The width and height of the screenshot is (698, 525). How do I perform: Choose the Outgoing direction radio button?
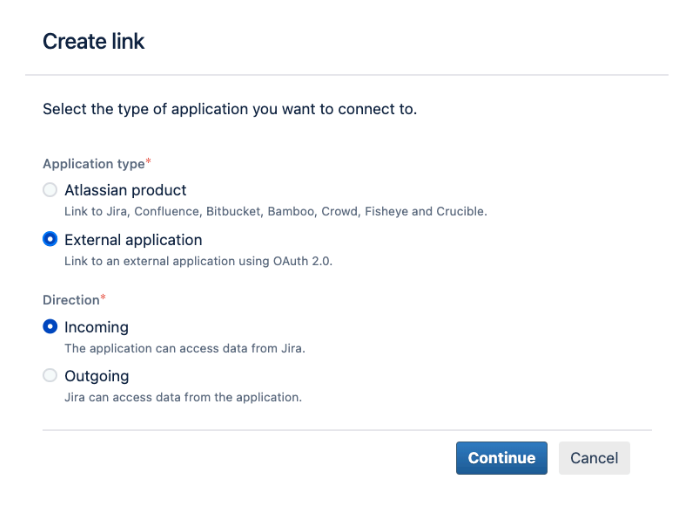coord(50,375)
